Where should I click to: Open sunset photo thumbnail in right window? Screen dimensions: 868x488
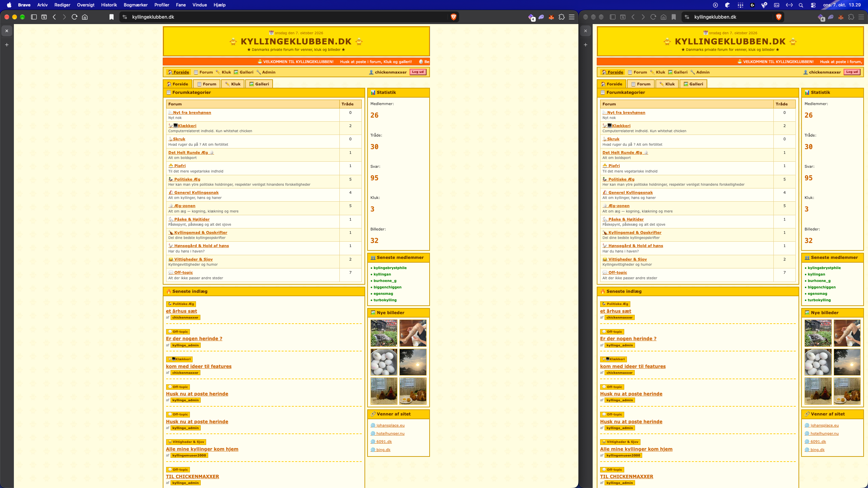tap(847, 362)
